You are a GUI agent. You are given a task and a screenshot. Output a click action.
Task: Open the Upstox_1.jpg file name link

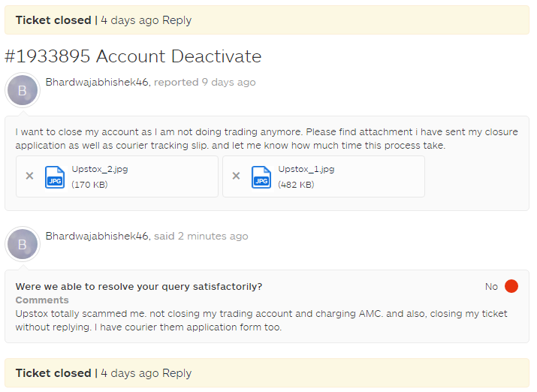(x=306, y=169)
